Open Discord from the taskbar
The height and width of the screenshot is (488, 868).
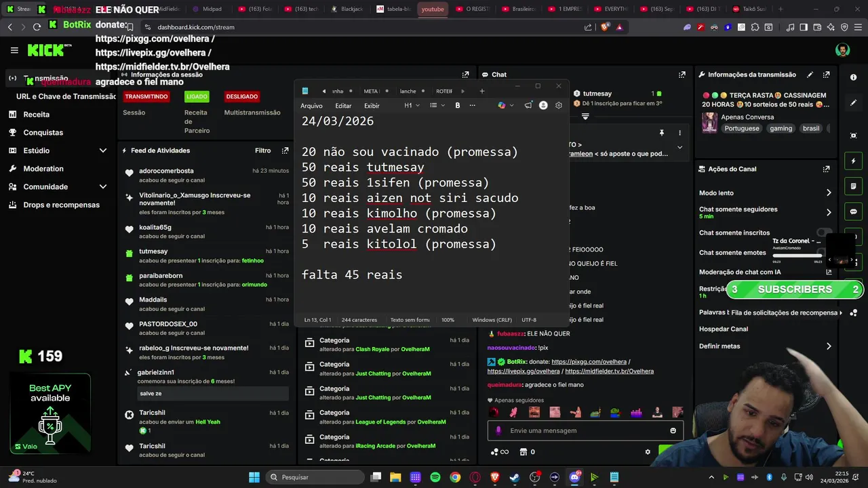[574, 477]
